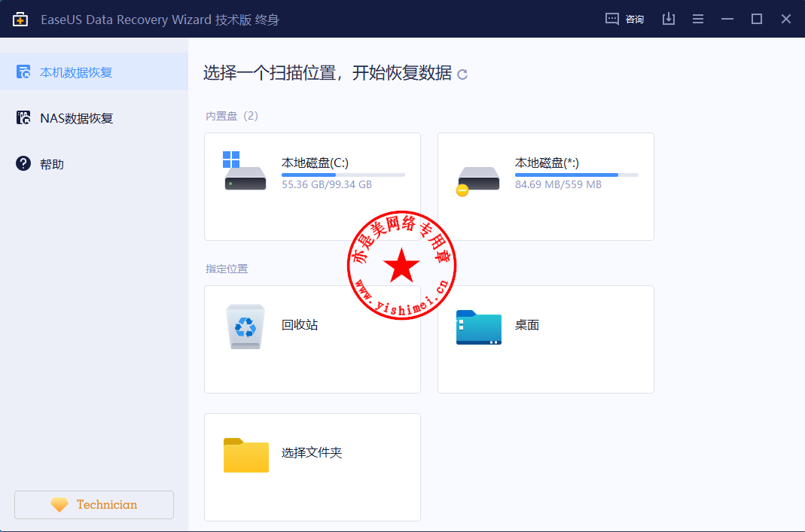This screenshot has height=532, width=805.
Task: Click the NAS数据恢复 sidebar icon
Action: pos(23,118)
